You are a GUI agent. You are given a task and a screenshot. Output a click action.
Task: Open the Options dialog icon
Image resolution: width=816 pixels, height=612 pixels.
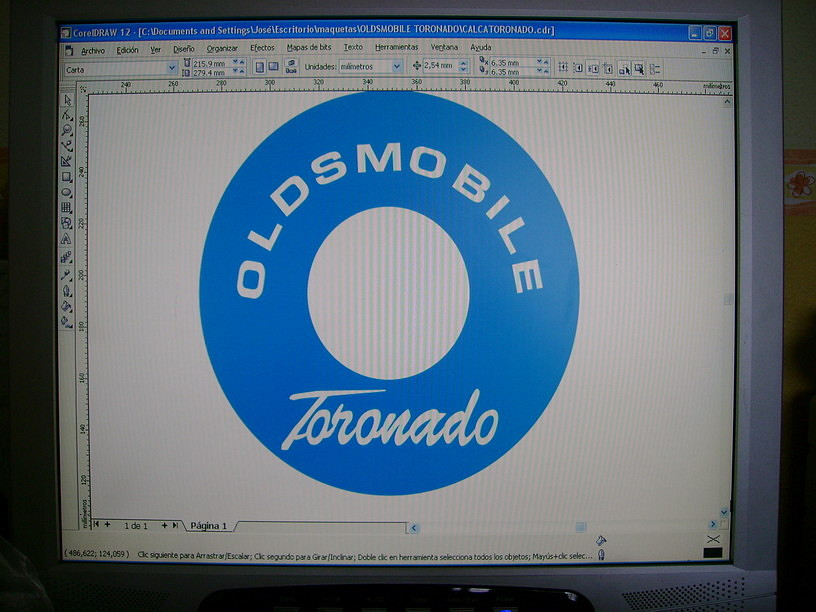pyautogui.click(x=655, y=69)
